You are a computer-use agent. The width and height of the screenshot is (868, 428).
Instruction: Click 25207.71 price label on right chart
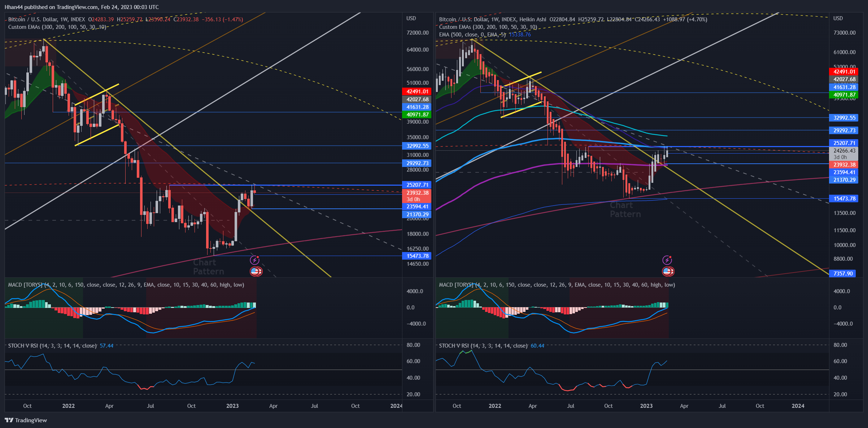[x=843, y=143]
